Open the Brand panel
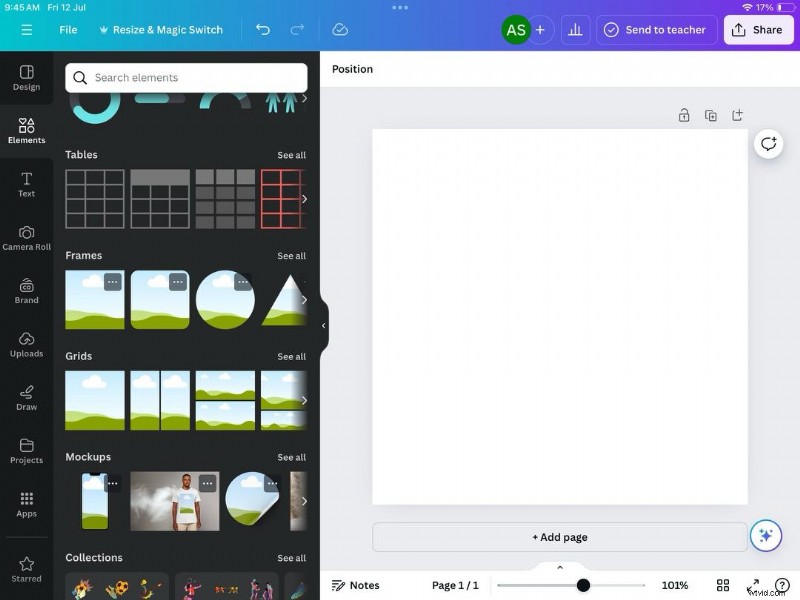Image resolution: width=800 pixels, height=600 pixels. point(26,291)
